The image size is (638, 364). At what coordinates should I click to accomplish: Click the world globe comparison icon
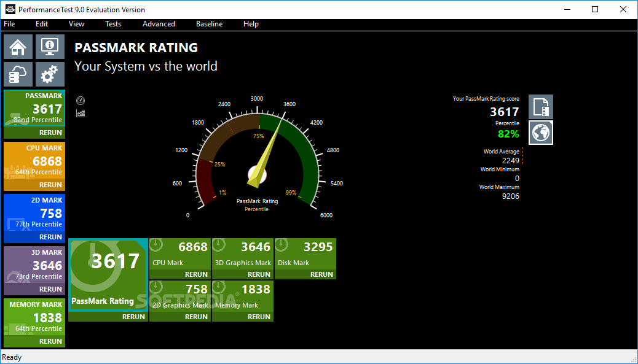pos(541,133)
